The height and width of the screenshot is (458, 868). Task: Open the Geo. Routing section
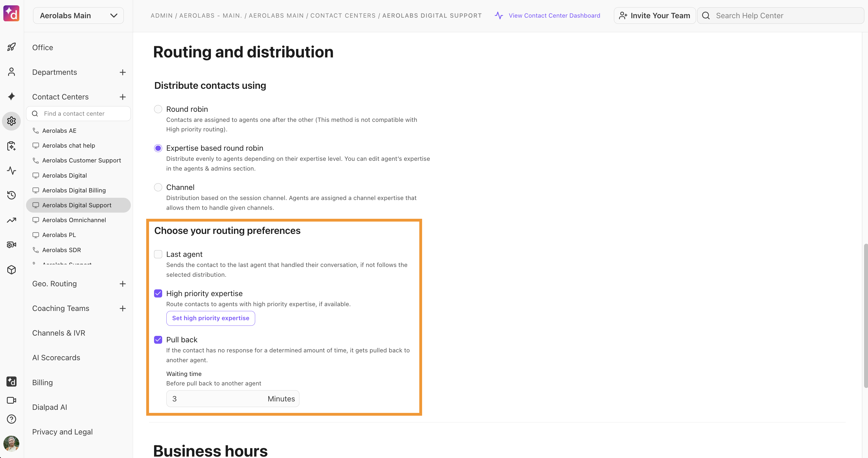55,284
